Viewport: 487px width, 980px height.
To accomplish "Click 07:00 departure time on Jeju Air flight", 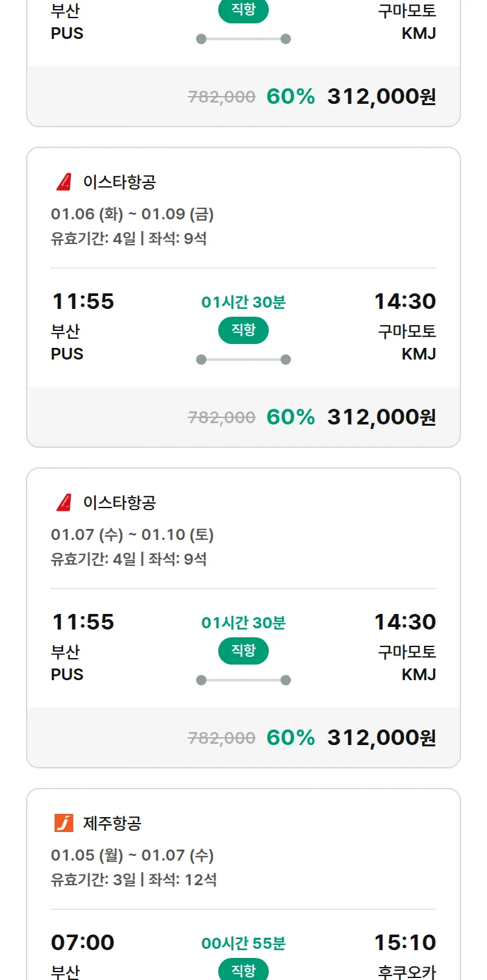I will tap(82, 943).
